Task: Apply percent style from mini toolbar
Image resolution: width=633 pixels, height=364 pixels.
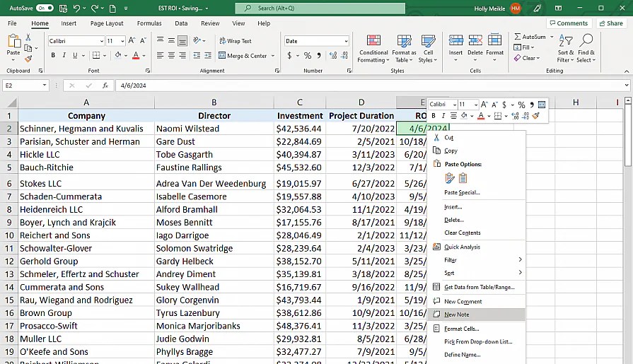Action: 521,105
